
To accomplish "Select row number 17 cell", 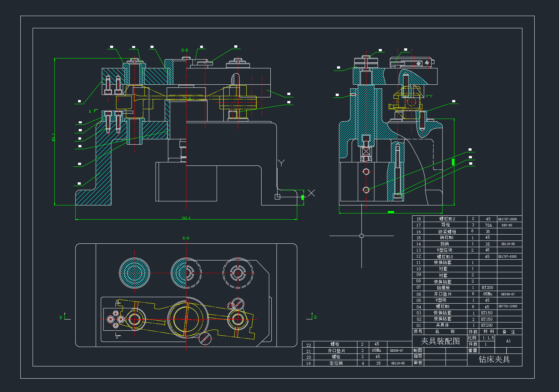I will (x=418, y=225).
